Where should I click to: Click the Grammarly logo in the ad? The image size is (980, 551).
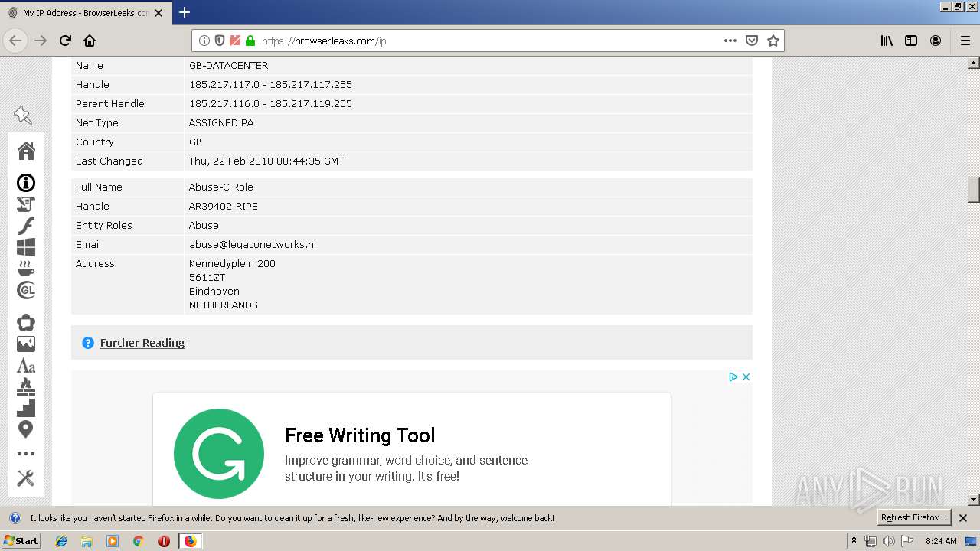[x=219, y=454]
